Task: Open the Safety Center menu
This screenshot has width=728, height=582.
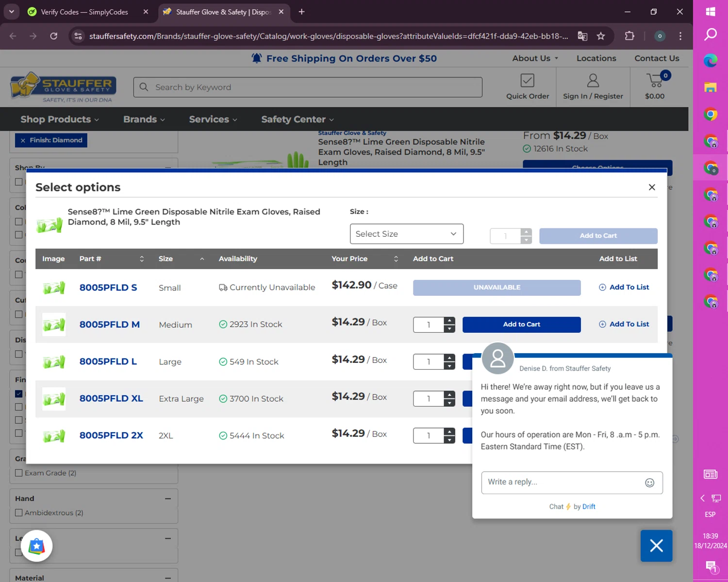Action: coord(298,119)
